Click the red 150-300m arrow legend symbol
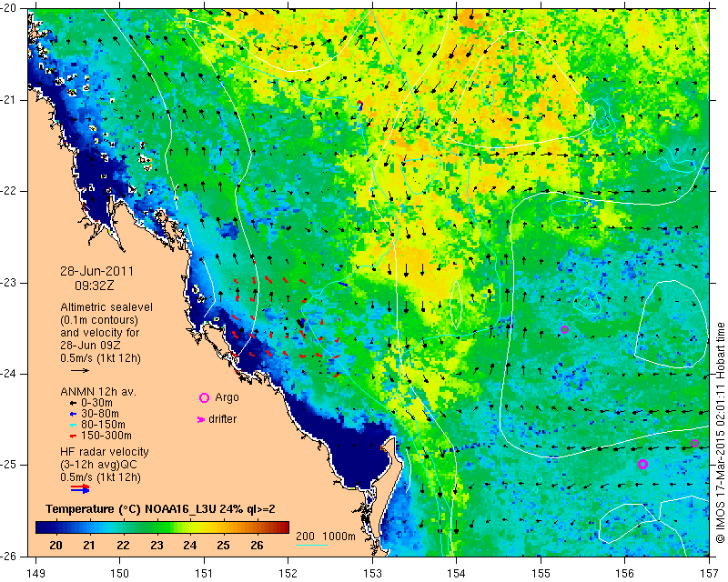Image resolution: width=728 pixels, height=582 pixels. pos(73,436)
